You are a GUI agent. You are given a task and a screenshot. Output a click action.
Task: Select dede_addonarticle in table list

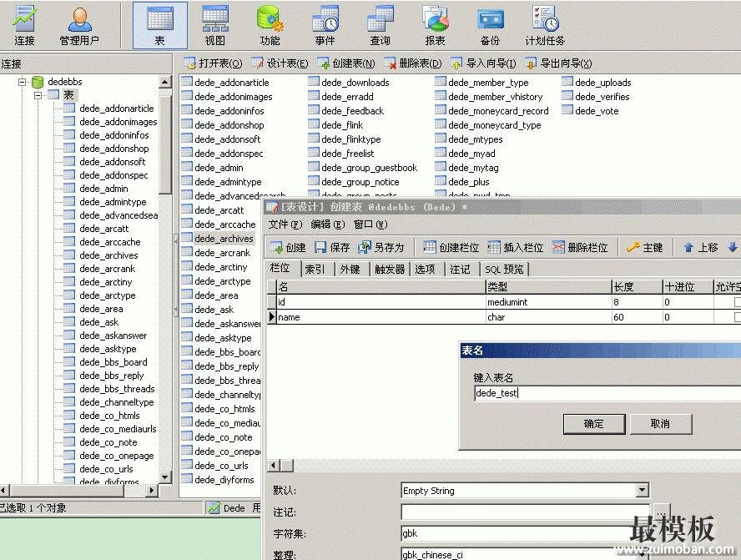(x=232, y=83)
